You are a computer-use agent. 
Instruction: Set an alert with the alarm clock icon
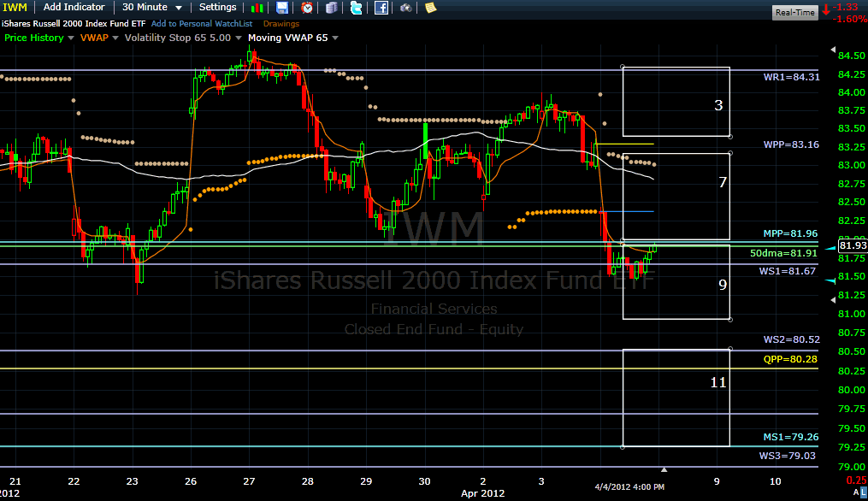[307, 8]
